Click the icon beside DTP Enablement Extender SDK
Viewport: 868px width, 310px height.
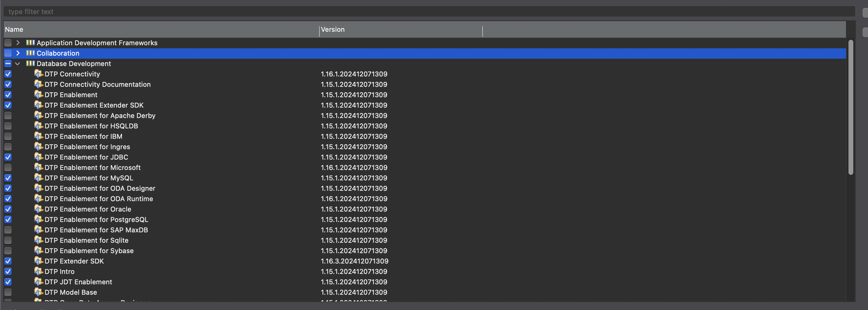[39, 105]
